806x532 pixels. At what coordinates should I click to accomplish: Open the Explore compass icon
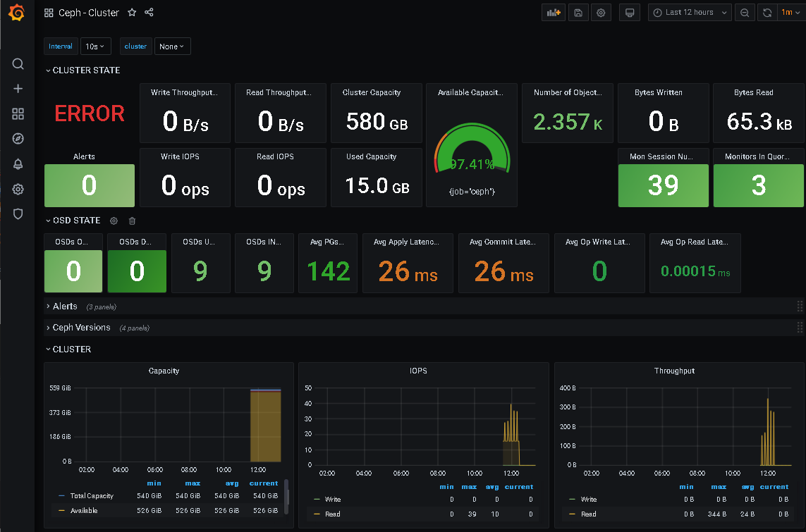pyautogui.click(x=18, y=139)
